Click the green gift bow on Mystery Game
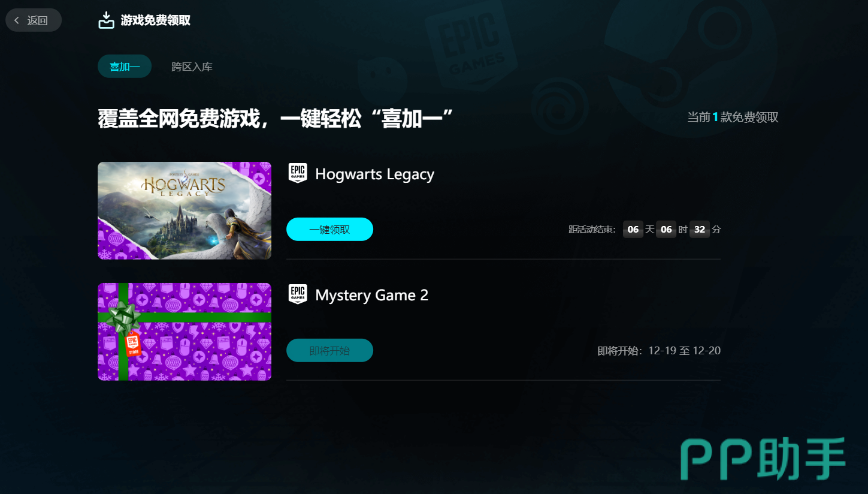 click(x=123, y=317)
